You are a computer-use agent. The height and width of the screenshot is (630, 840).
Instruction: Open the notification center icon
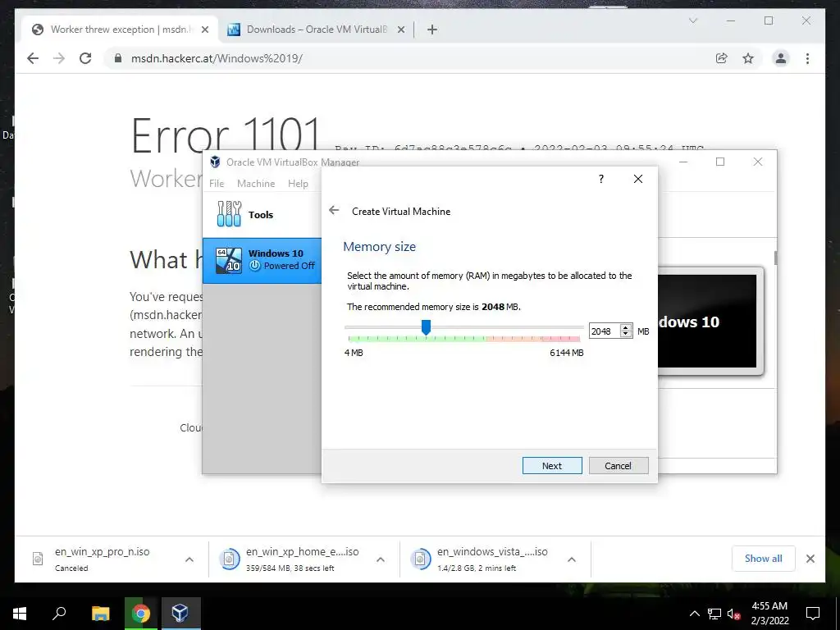tap(813, 613)
